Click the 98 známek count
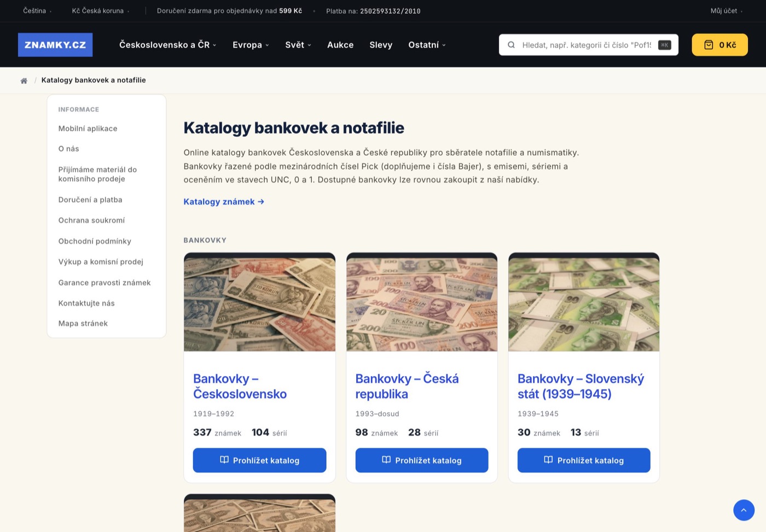The height and width of the screenshot is (532, 766). (x=376, y=432)
